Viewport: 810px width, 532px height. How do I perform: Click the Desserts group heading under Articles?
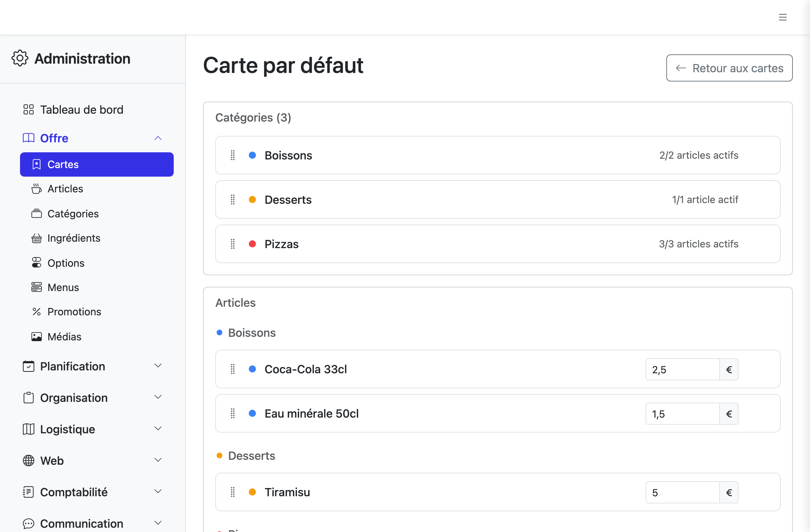[252, 455]
